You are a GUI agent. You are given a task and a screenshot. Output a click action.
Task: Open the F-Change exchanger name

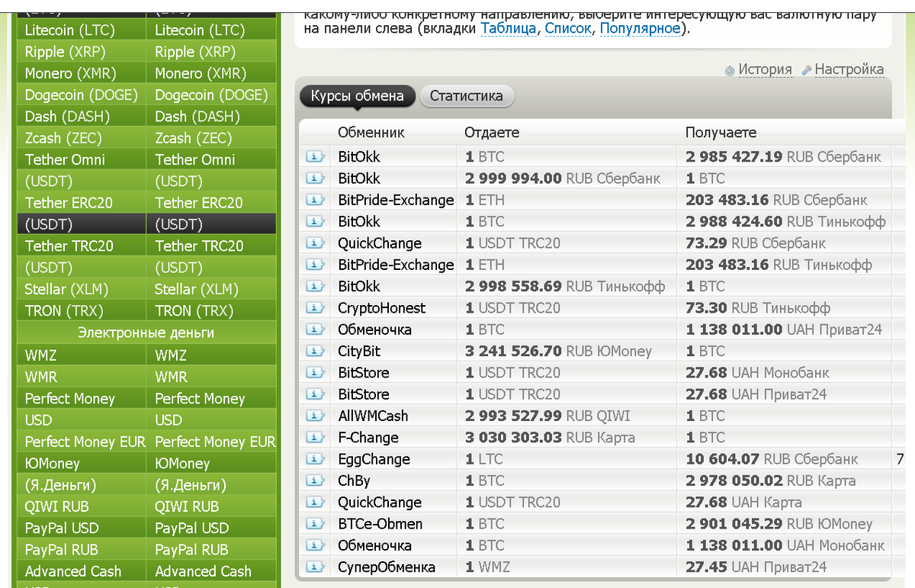368,438
